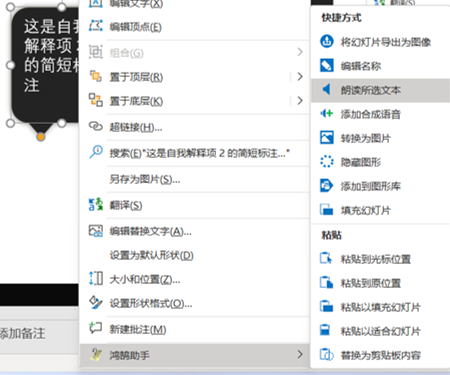450x375 pixels.
Task: Click the 翻译(S) translate icon
Action: point(96,204)
